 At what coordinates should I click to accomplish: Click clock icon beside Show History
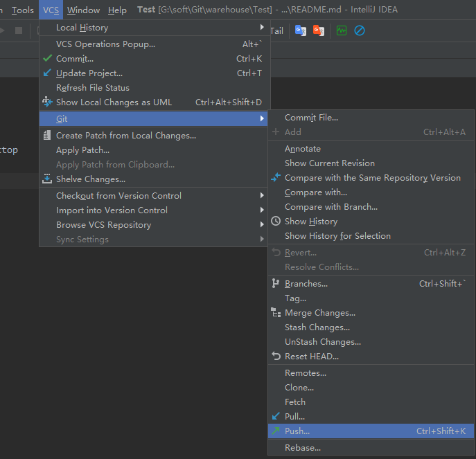pos(276,221)
